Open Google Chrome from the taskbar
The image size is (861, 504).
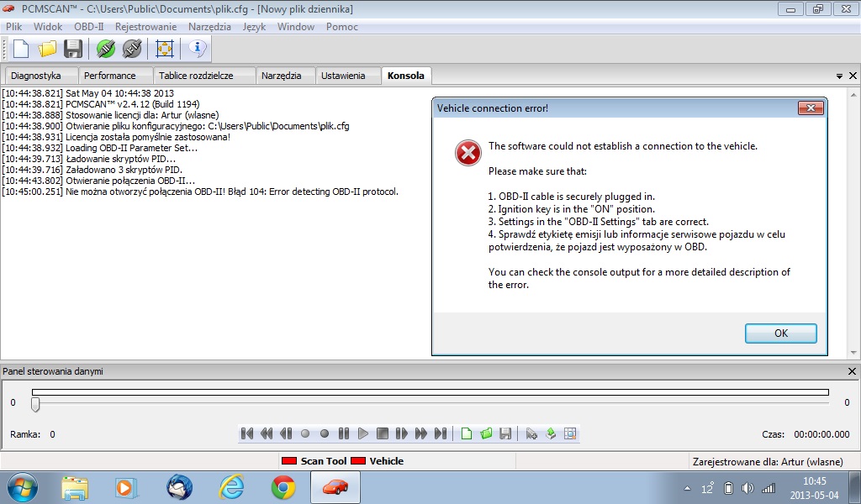[283, 487]
